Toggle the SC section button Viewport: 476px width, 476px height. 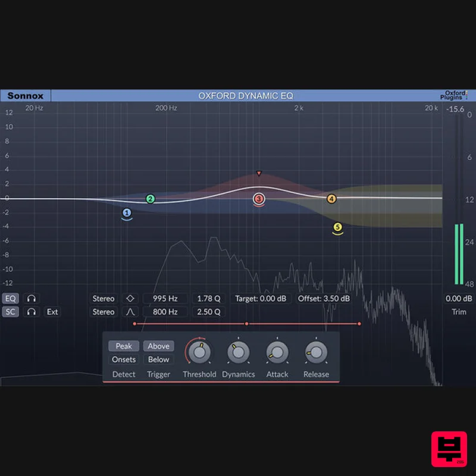10,312
